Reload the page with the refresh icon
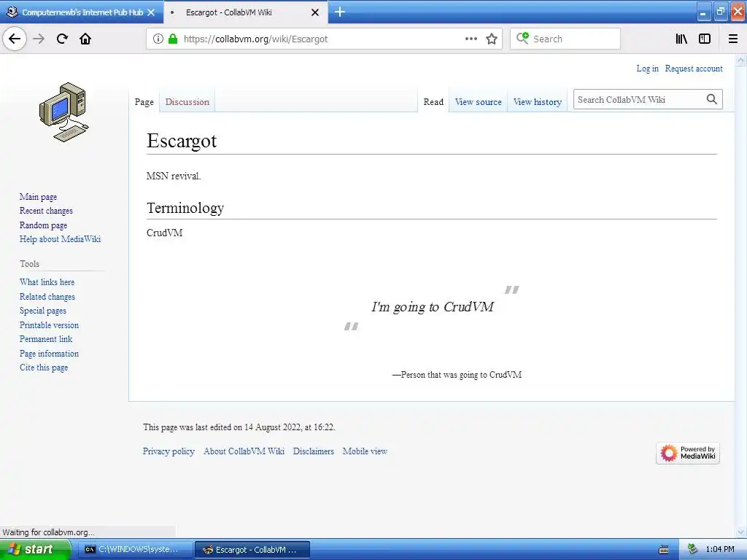Screen dimensions: 747x560 pos(62,39)
